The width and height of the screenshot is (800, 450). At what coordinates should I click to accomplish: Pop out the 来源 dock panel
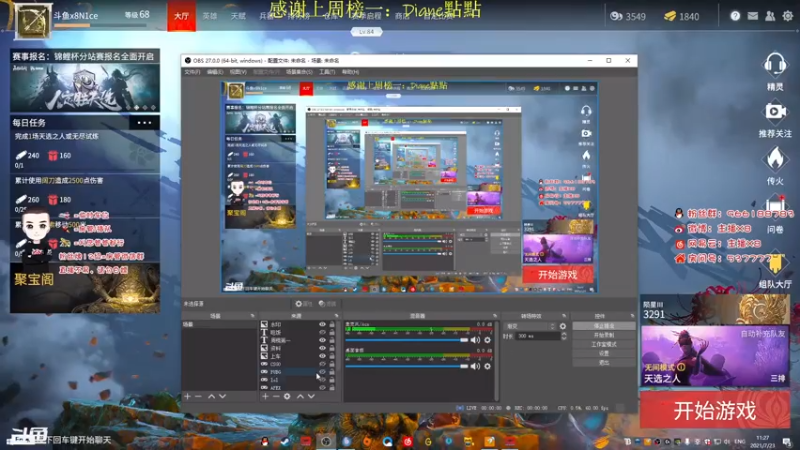coord(336,316)
